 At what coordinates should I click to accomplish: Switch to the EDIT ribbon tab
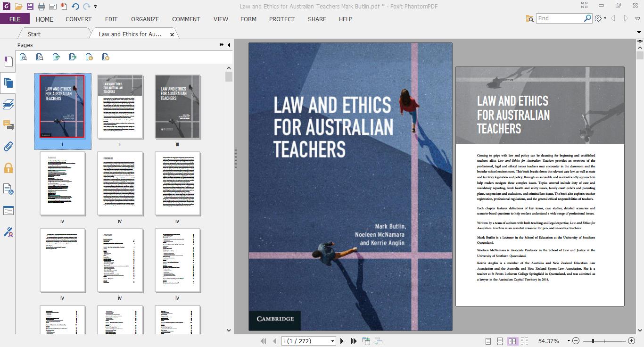click(111, 19)
